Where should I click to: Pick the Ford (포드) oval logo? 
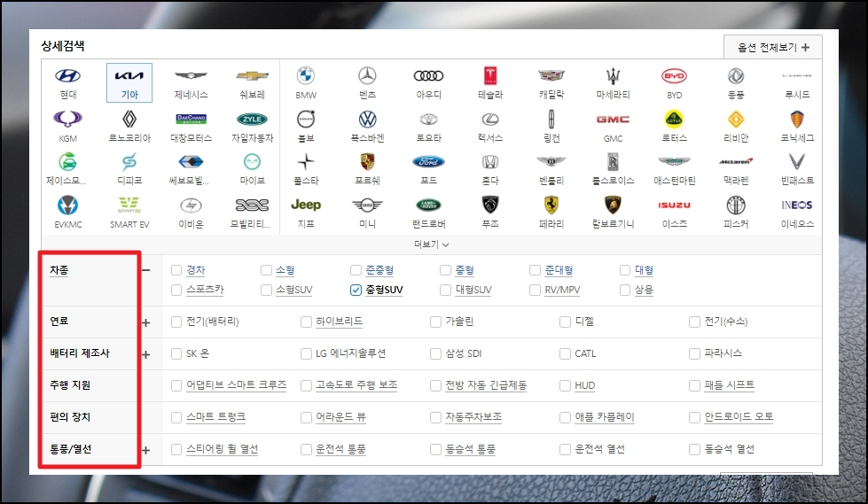pyautogui.click(x=428, y=161)
